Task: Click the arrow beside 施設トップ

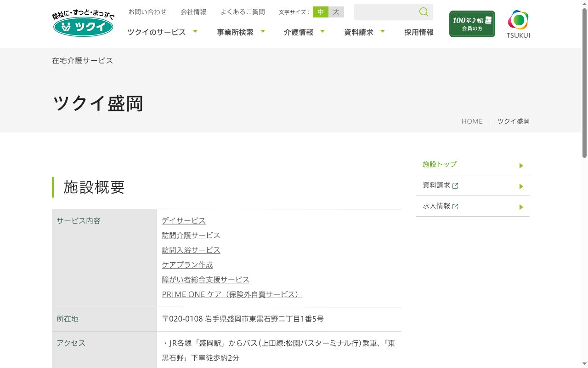Action: point(521,166)
